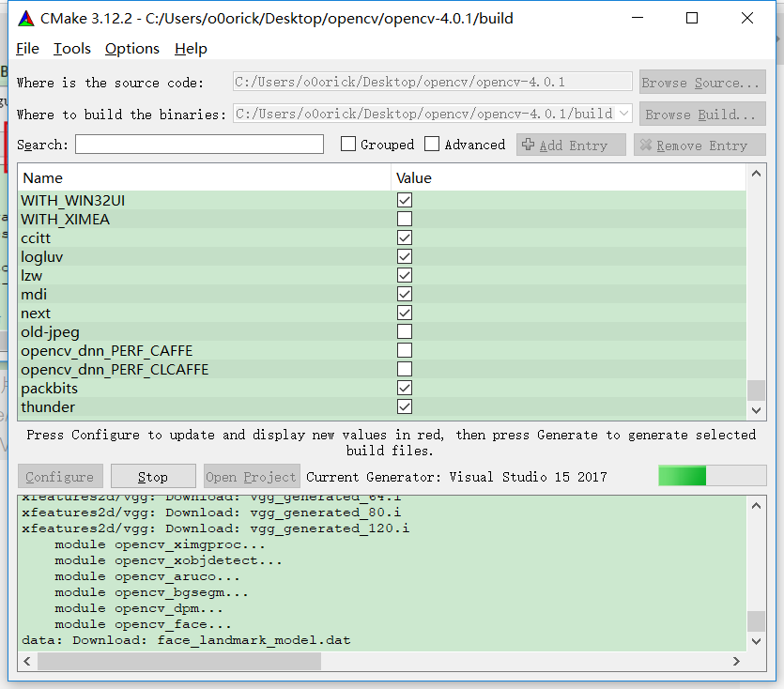This screenshot has width=784, height=689.
Task: Click the Stop button
Action: (x=153, y=477)
